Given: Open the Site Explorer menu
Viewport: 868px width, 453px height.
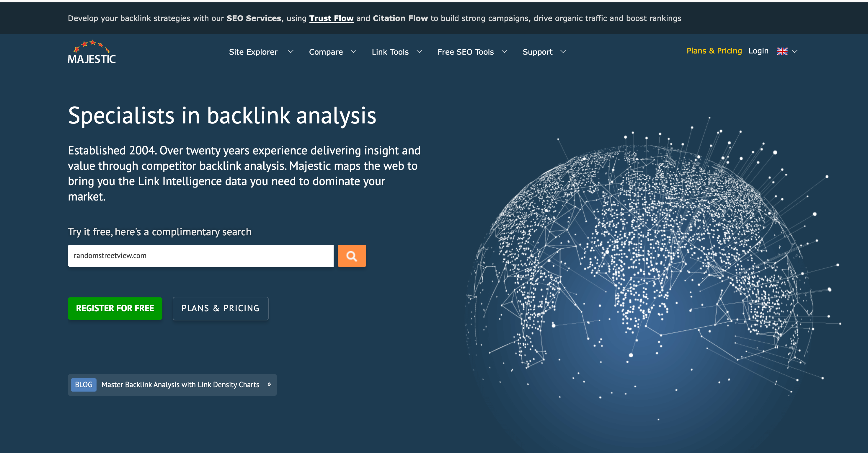Looking at the screenshot, I should 253,52.
